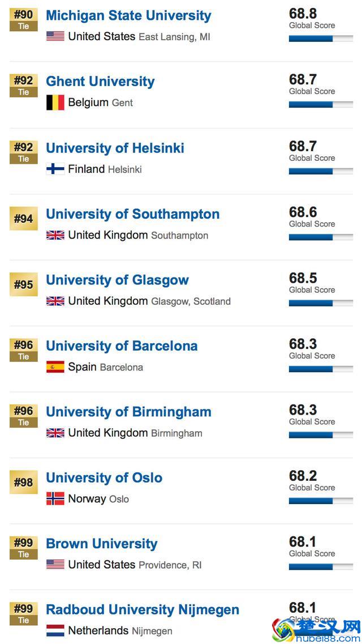The image size is (362, 644).
Task: Click the #95 rank badge for Glasgow
Action: (23, 284)
